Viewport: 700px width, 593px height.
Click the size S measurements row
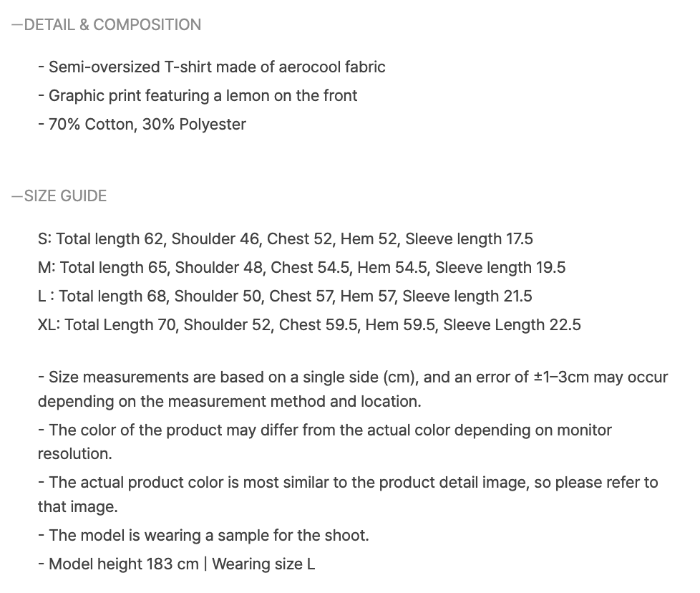(286, 239)
